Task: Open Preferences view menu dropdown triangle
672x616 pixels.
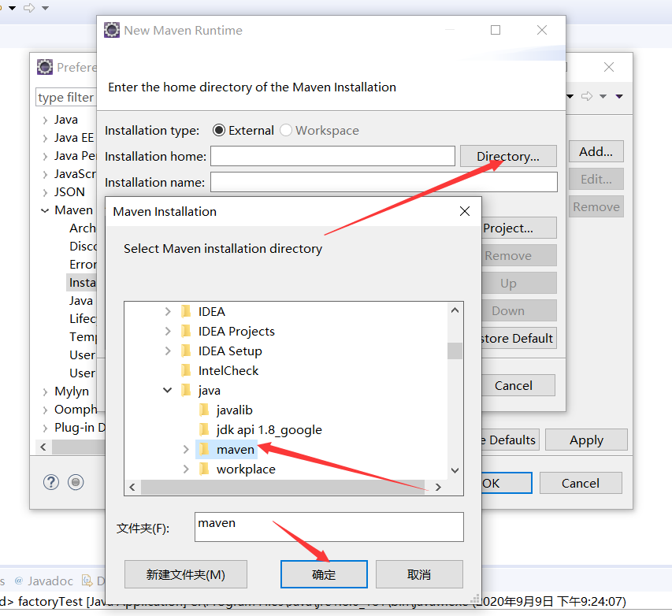Action: [619, 96]
